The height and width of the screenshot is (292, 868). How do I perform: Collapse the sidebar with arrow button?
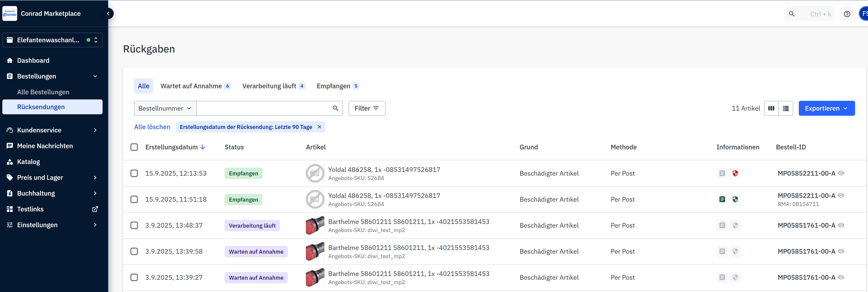pyautogui.click(x=108, y=13)
